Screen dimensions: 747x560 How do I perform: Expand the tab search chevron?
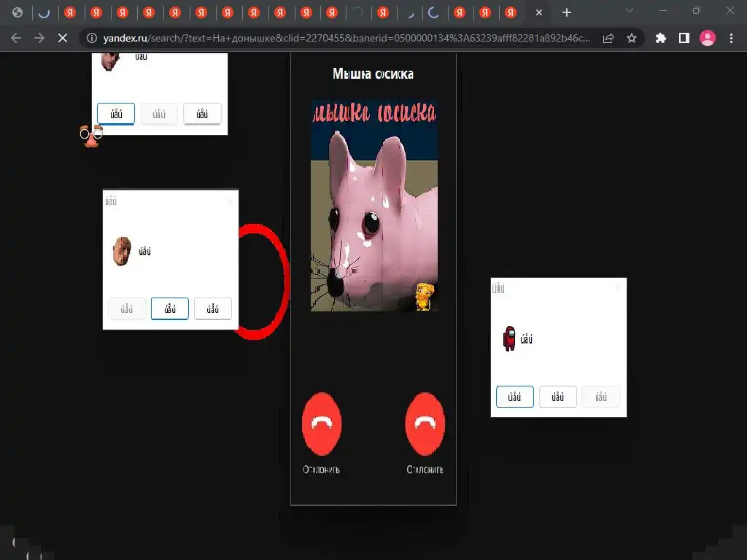pyautogui.click(x=630, y=10)
